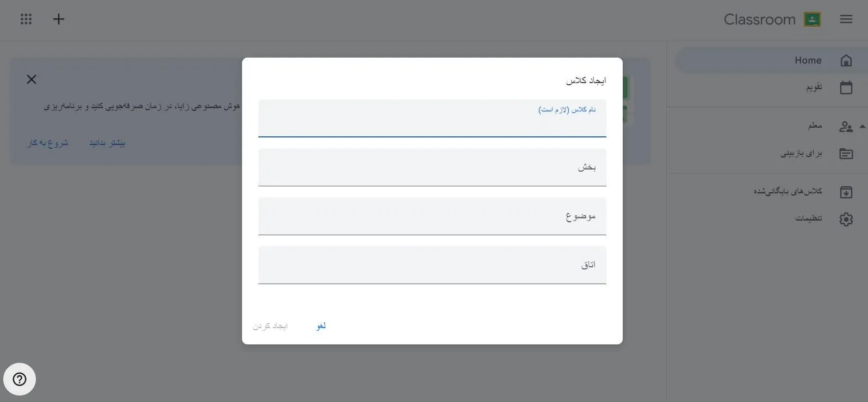Click the Home house icon
Image resolution: width=868 pixels, height=402 pixels.
846,60
